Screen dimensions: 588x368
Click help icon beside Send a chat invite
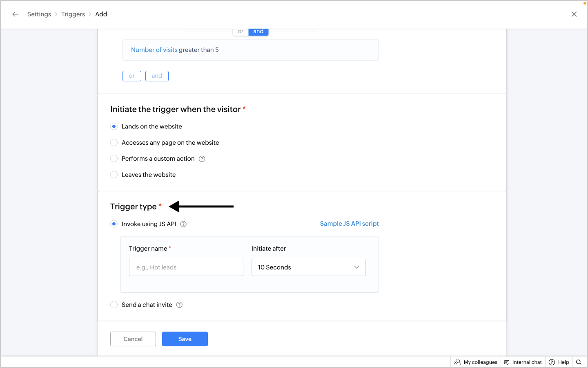point(179,305)
